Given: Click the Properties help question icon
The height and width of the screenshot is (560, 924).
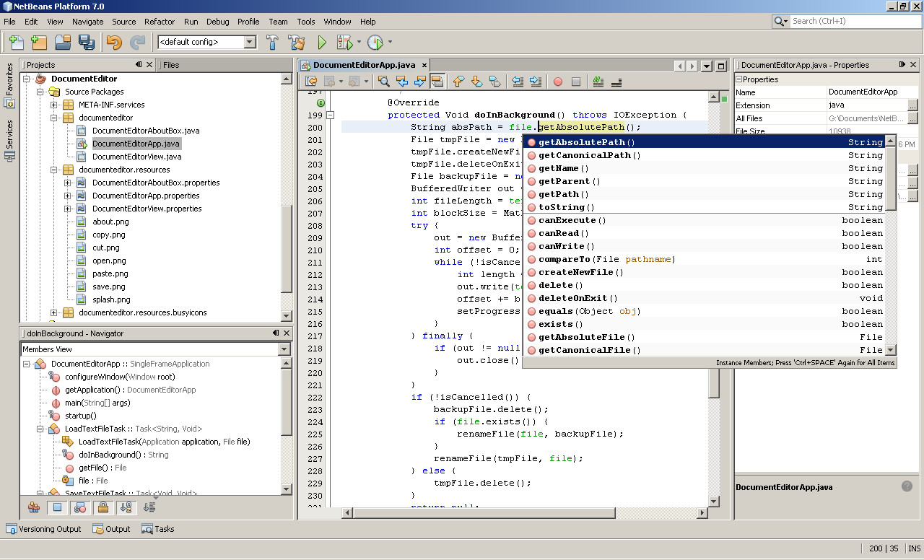Looking at the screenshot, I should coord(907,486).
